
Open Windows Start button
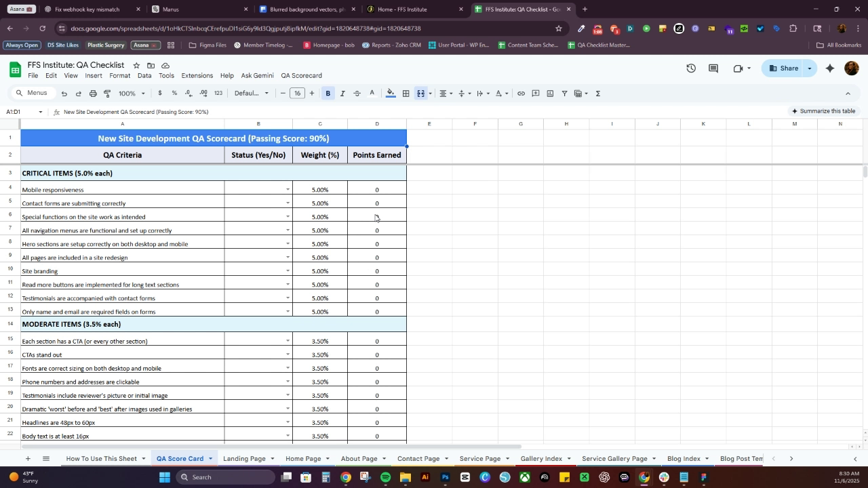point(166,477)
